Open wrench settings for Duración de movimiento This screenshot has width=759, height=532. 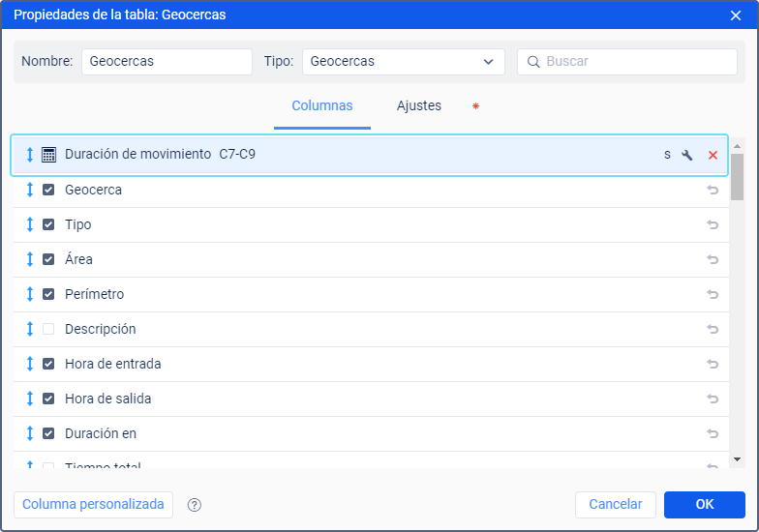pyautogui.click(x=687, y=155)
